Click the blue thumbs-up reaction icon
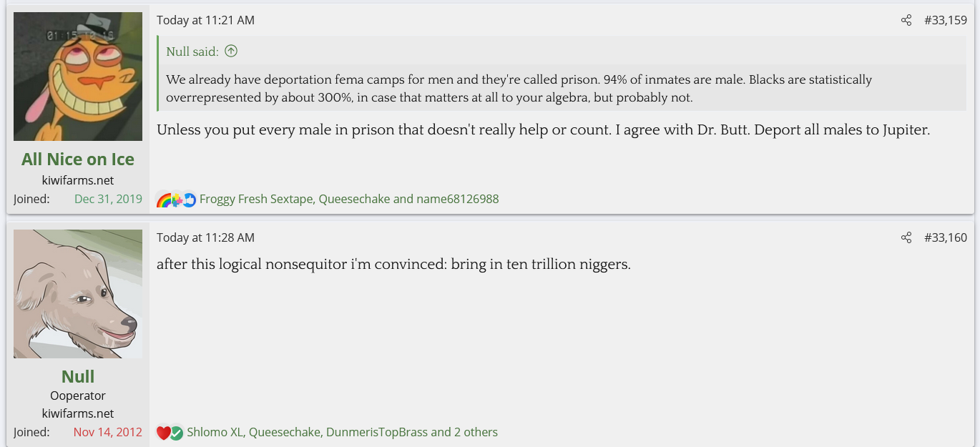980x447 pixels. [x=189, y=200]
